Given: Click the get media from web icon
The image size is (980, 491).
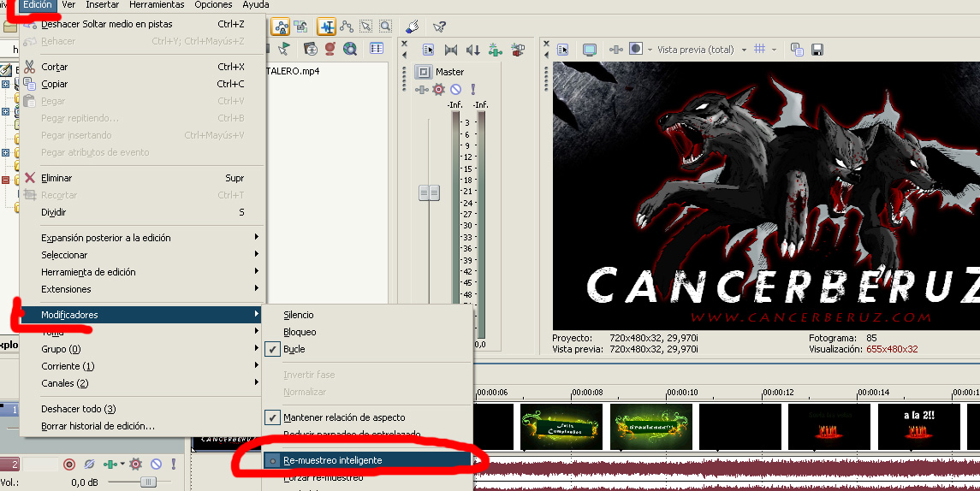Looking at the screenshot, I should pyautogui.click(x=350, y=49).
